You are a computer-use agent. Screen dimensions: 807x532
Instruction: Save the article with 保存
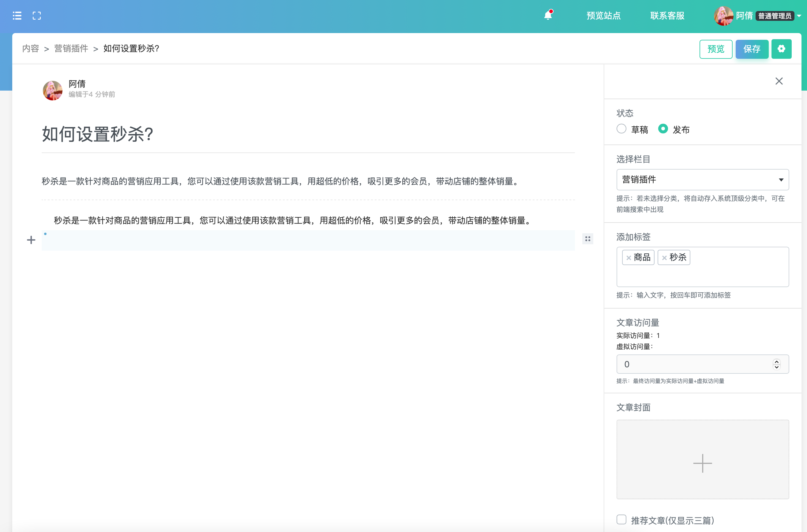pos(752,49)
